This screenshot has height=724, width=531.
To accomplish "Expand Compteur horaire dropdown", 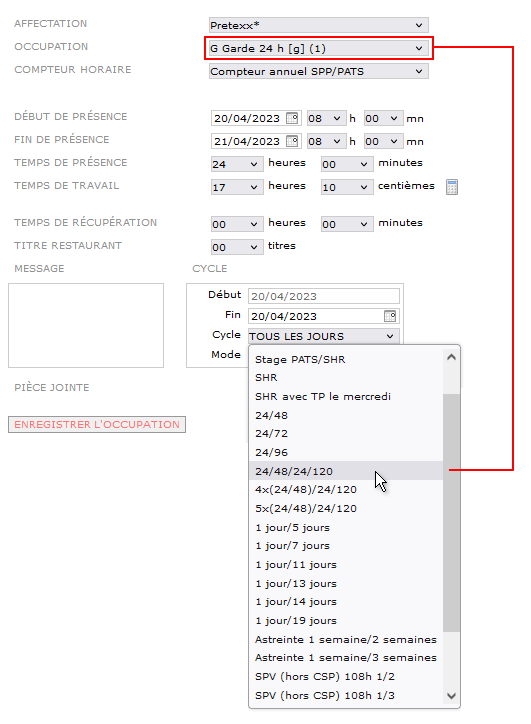I will pyautogui.click(x=319, y=71).
